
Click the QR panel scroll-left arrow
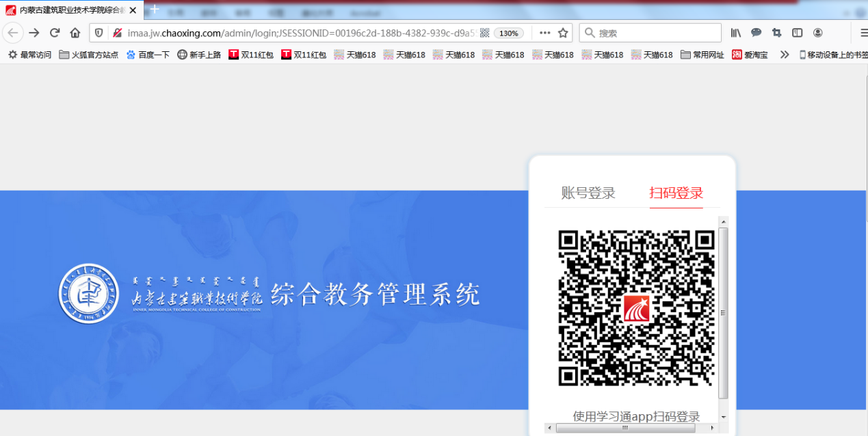[x=549, y=428]
